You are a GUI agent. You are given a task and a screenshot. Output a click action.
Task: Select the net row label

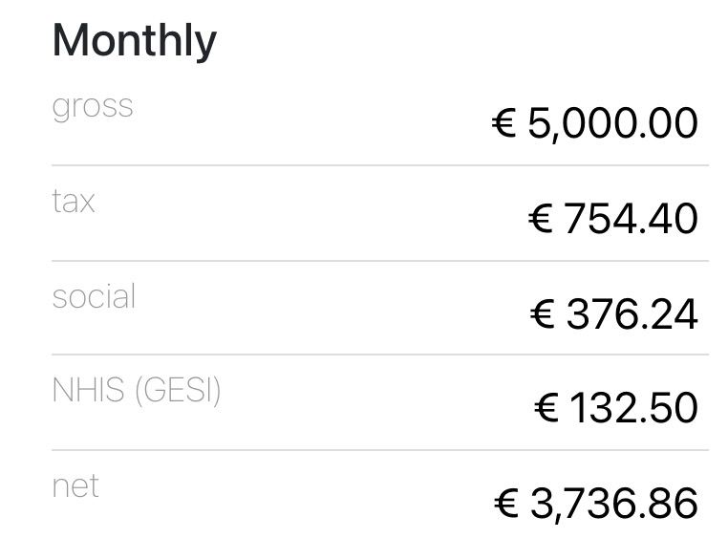(75, 485)
